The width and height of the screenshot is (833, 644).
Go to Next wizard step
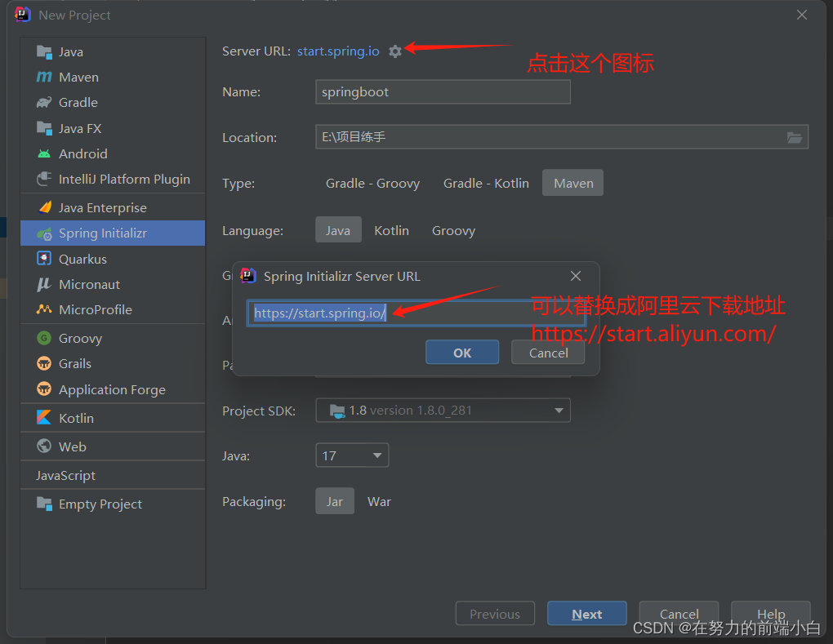tap(587, 614)
